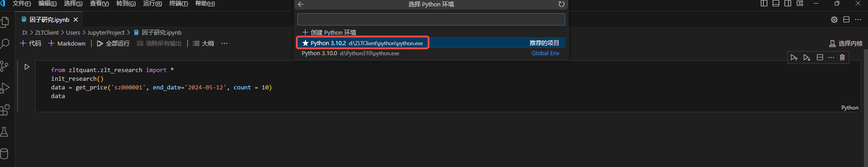Close the 因子研究.ipynb tab

tap(76, 20)
